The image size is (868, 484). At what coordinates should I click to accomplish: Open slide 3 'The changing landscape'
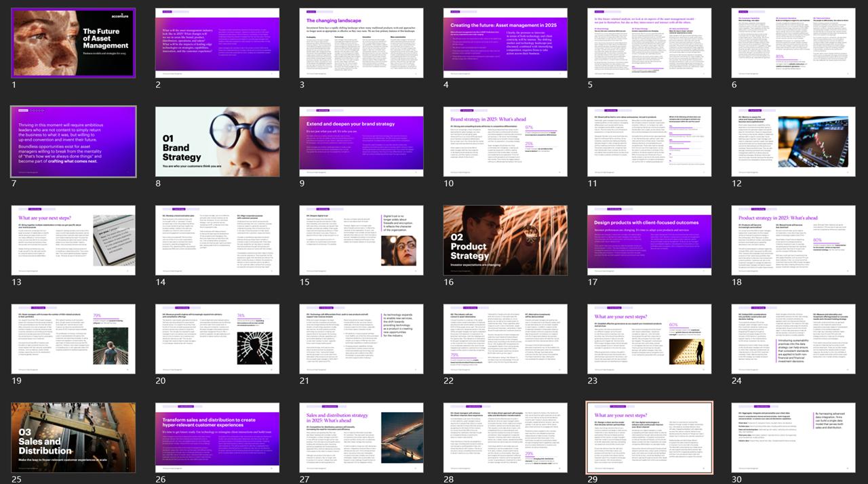point(361,43)
